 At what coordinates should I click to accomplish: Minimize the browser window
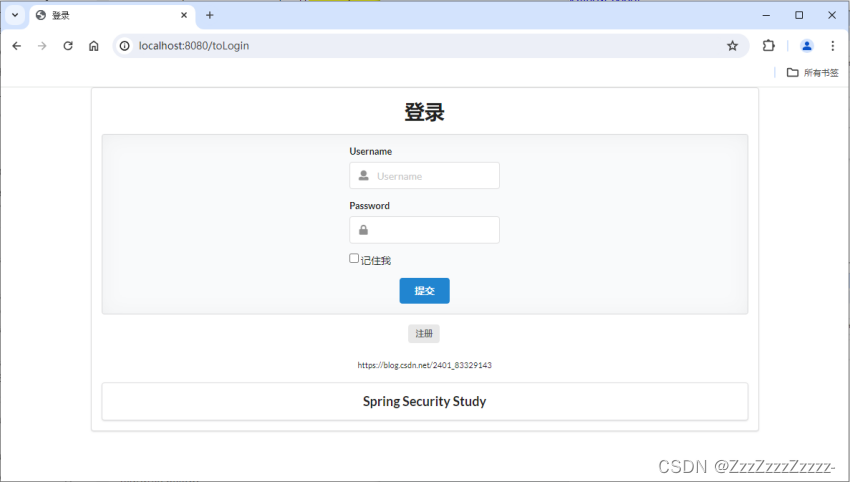coord(766,15)
